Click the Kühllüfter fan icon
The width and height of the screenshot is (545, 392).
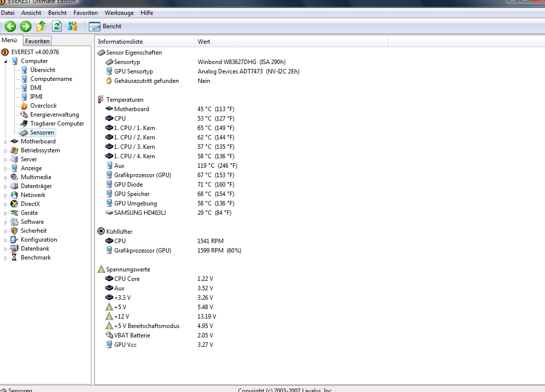click(x=101, y=231)
